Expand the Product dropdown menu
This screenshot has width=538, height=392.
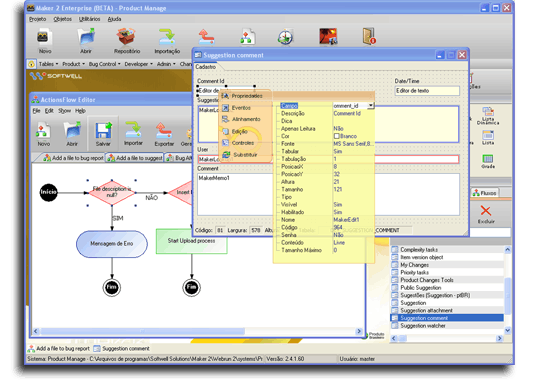73,64
